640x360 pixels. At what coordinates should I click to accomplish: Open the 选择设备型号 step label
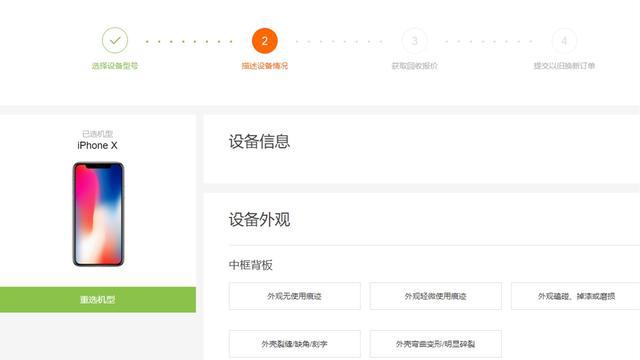(x=115, y=66)
